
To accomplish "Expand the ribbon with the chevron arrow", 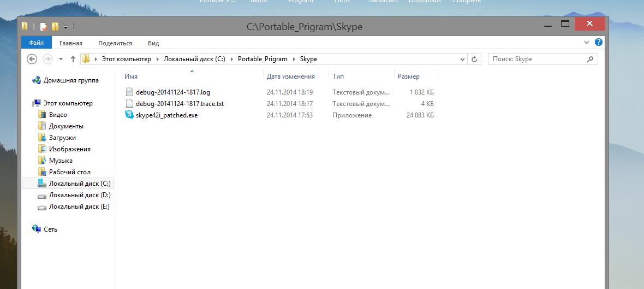I will tap(587, 43).
